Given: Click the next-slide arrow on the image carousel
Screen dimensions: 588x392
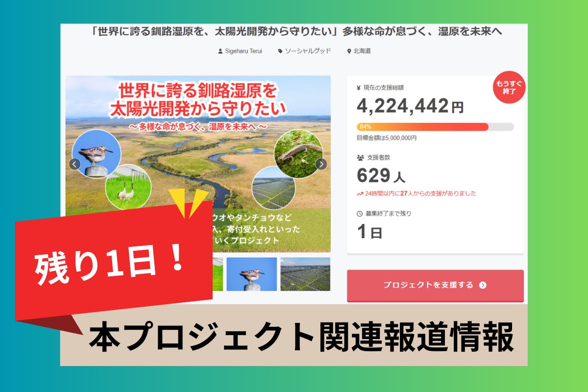Looking at the screenshot, I should pyautogui.click(x=321, y=164).
